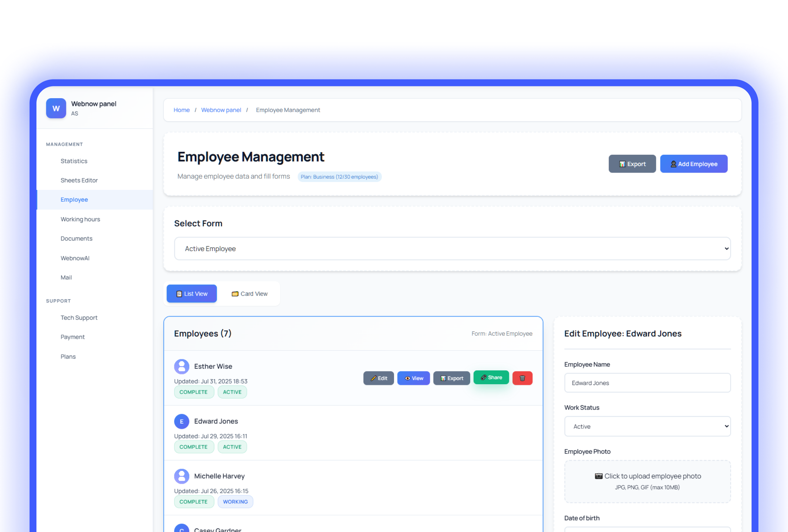This screenshot has width=788, height=532.
Task: Click the employee photo upload area
Action: [x=647, y=481]
